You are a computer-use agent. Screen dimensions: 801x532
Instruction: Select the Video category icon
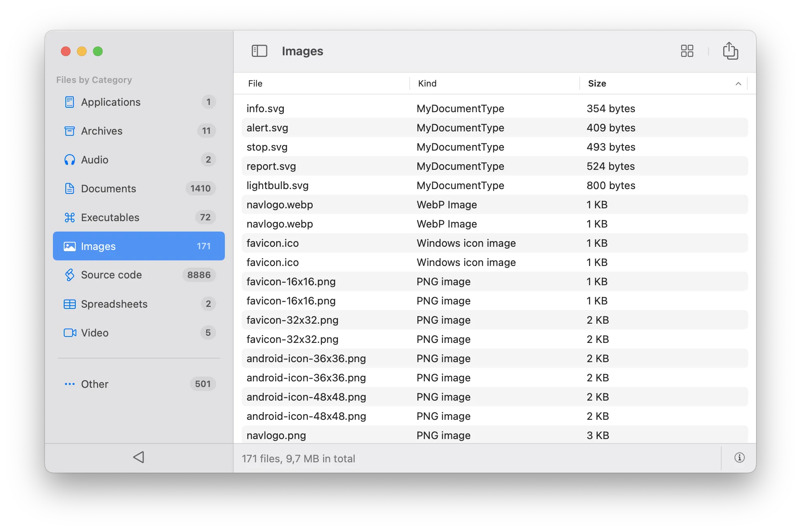[70, 333]
